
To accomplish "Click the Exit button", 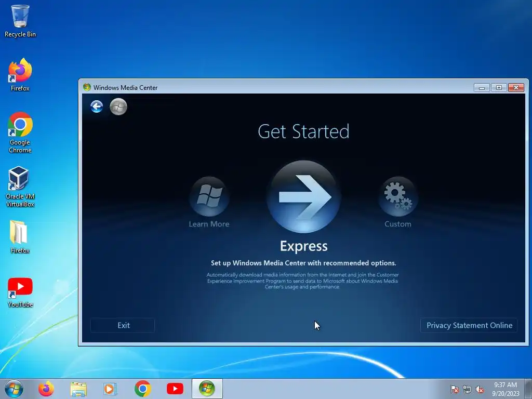I will point(123,325).
